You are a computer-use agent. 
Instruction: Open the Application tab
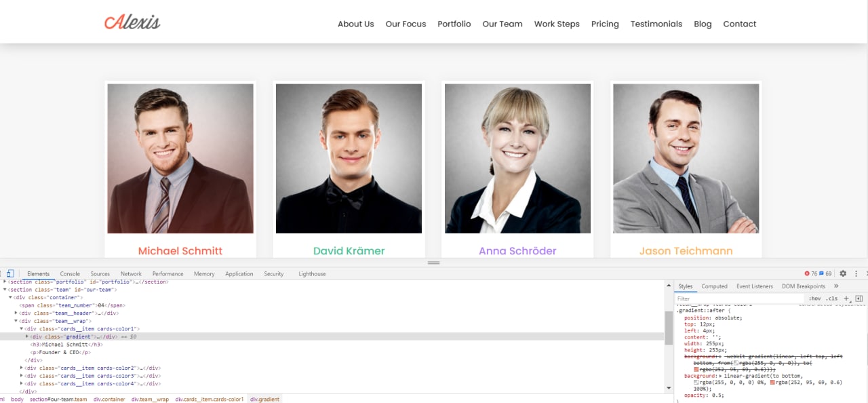239,273
